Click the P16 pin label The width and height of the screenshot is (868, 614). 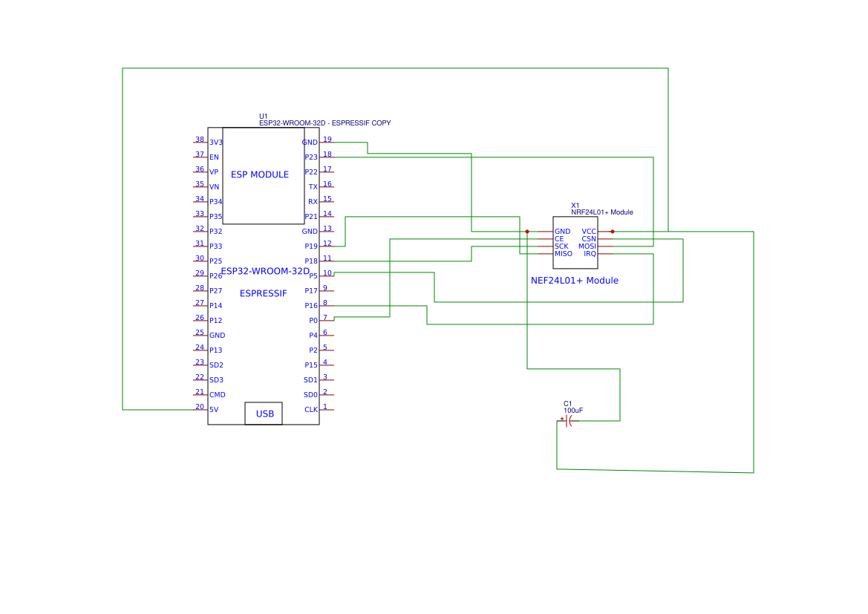(x=311, y=306)
